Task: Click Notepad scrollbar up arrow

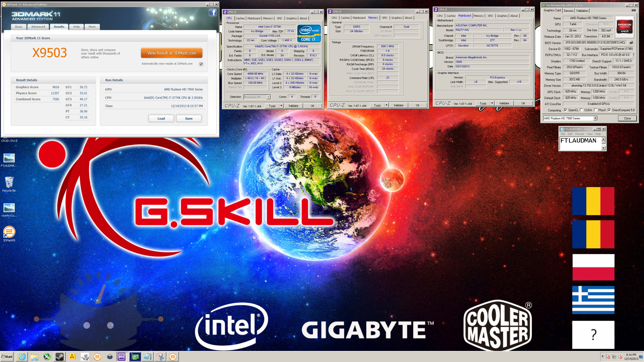Action: click(603, 139)
